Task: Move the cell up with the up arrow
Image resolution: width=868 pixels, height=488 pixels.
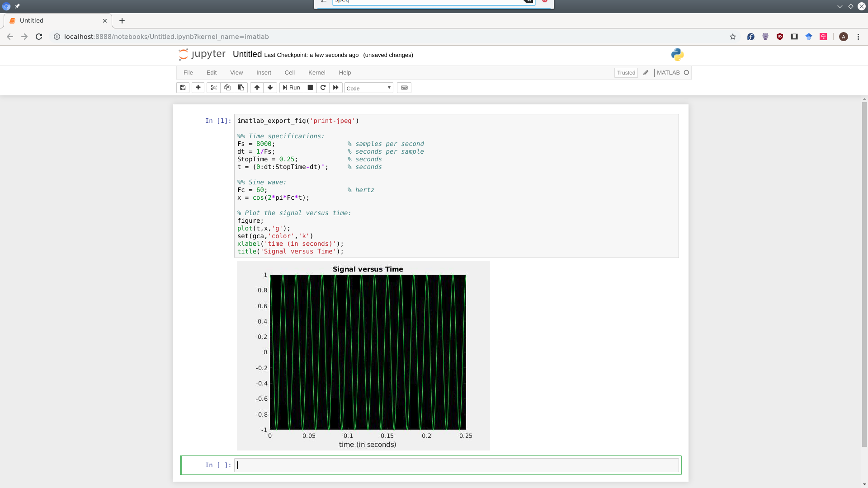Action: pos(256,87)
